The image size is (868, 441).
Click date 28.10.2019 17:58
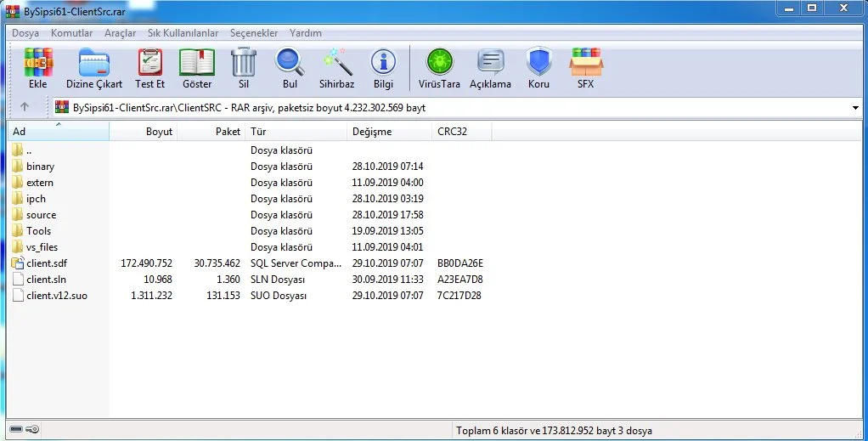[x=387, y=214]
